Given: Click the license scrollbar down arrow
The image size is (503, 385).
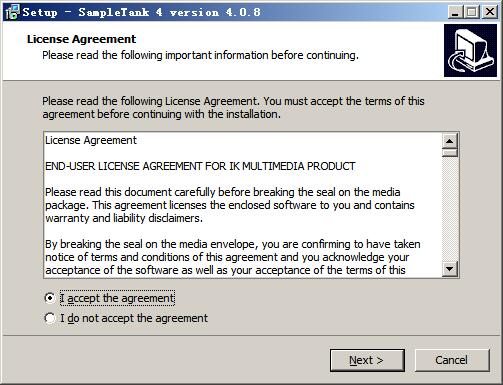Looking at the screenshot, I should 450,269.
